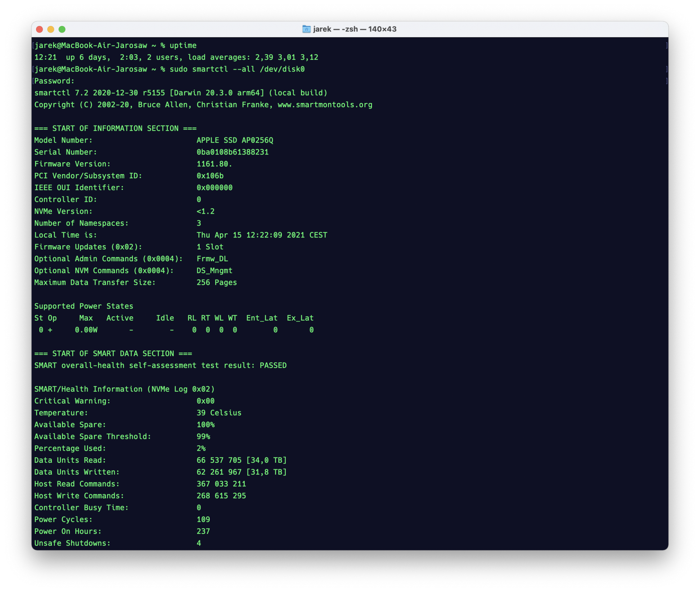
Task: Click the Unsafe Shutdowns value 4
Action: click(199, 543)
